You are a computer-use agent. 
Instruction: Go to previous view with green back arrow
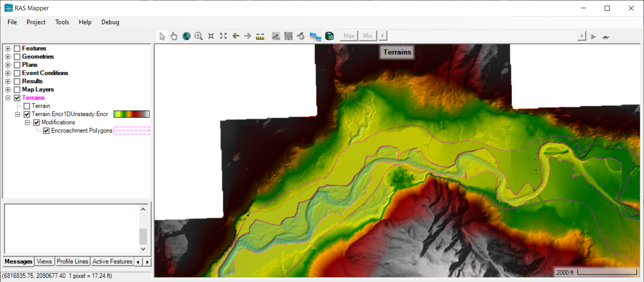[x=236, y=36]
